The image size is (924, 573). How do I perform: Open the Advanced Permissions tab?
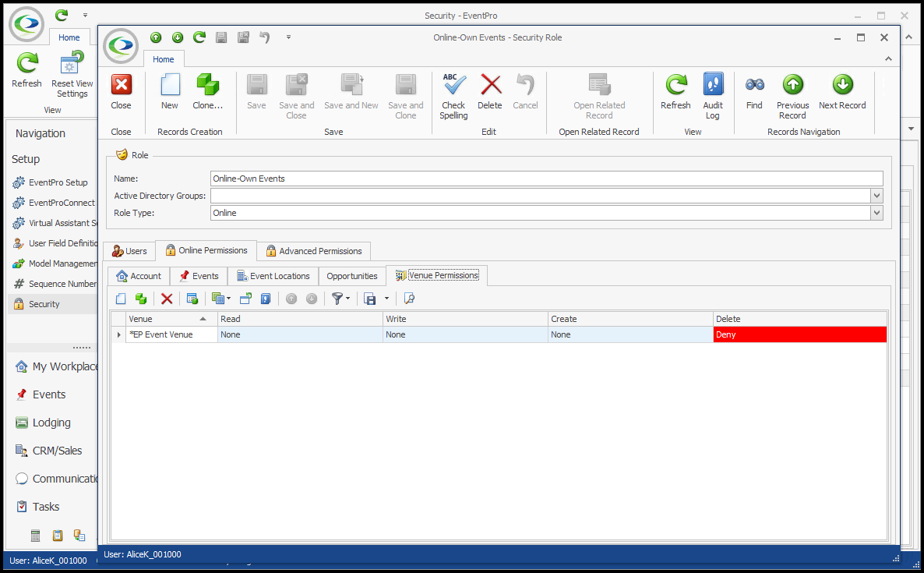point(314,251)
